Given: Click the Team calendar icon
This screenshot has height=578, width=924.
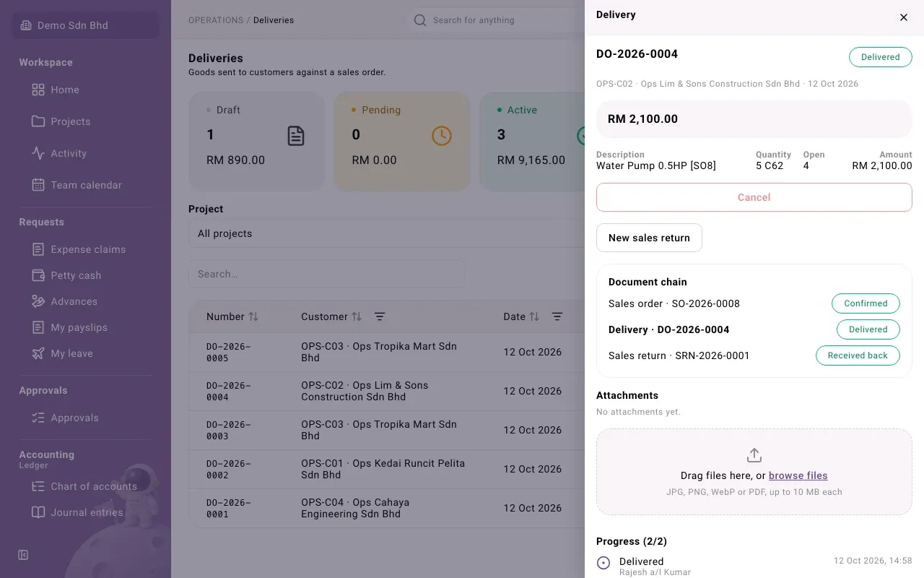Looking at the screenshot, I should (38, 185).
